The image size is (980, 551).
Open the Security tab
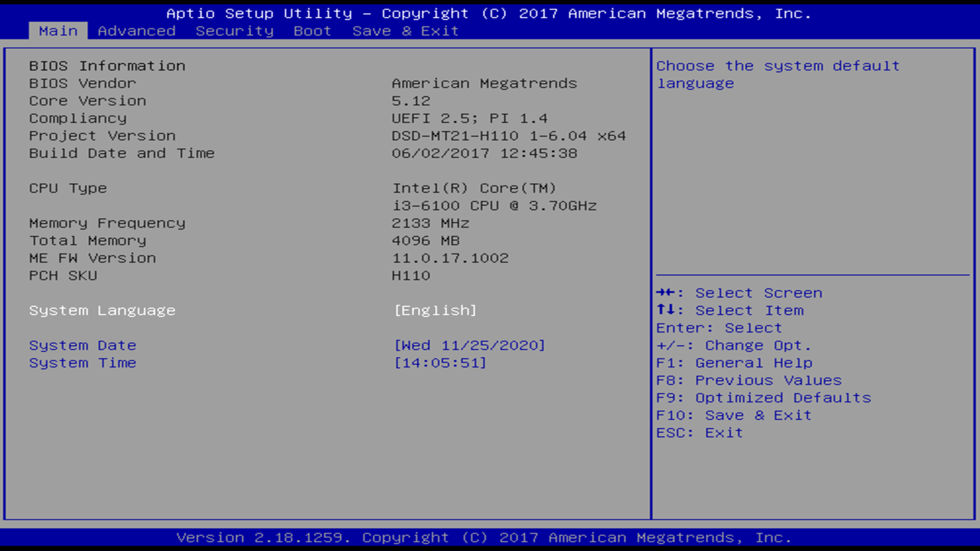235,31
